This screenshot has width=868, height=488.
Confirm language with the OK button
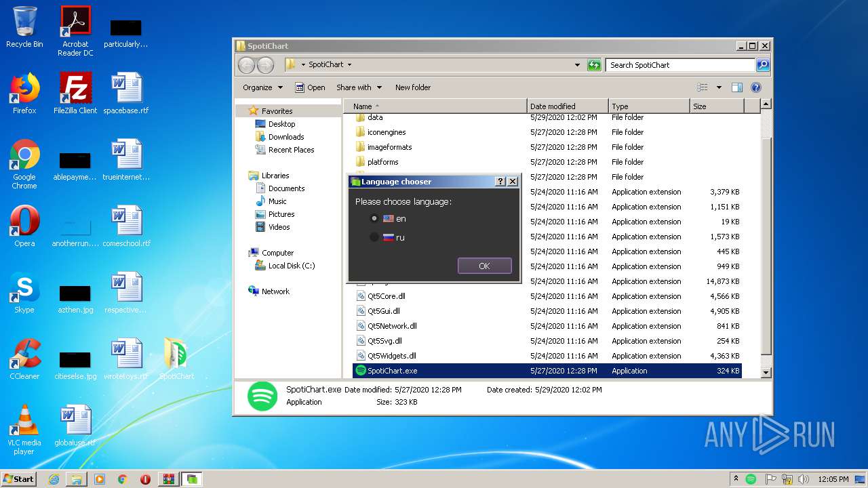(484, 266)
